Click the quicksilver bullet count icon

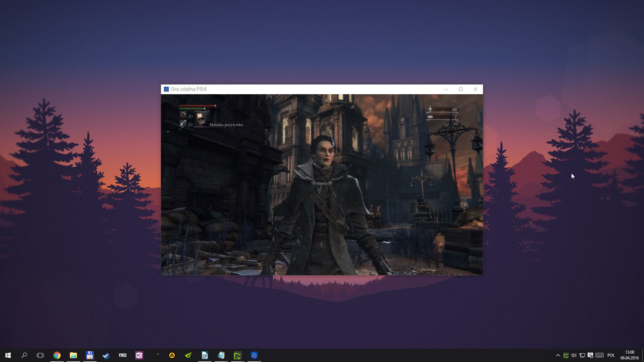(183, 124)
